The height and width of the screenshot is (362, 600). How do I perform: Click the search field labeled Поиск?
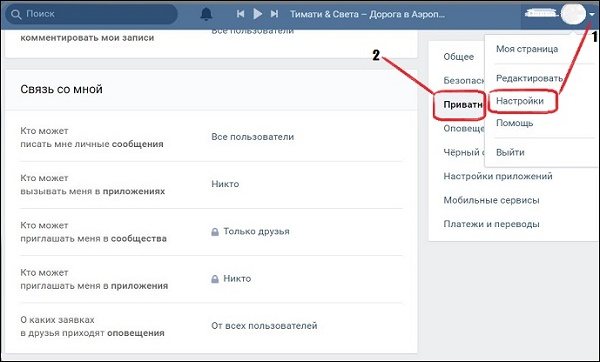(x=92, y=14)
